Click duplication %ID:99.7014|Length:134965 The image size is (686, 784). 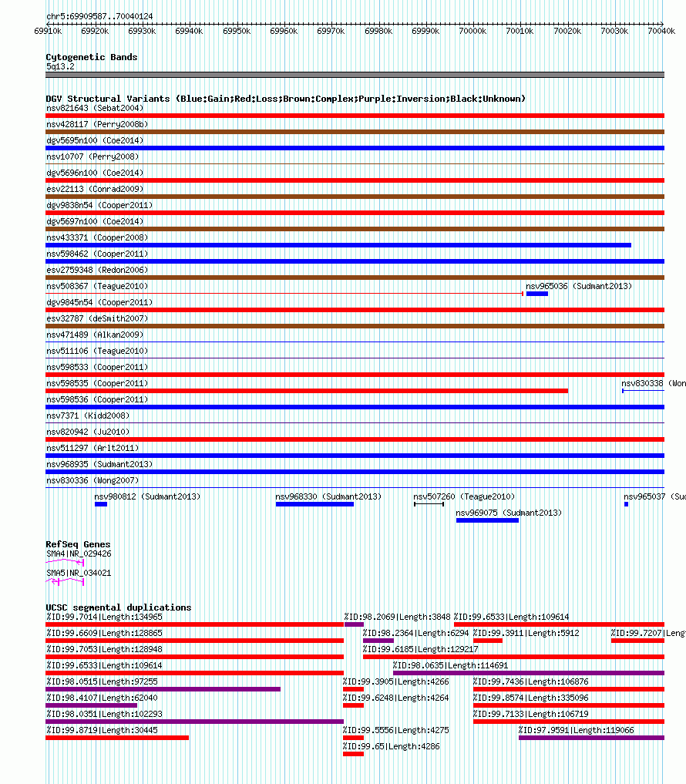coord(194,624)
